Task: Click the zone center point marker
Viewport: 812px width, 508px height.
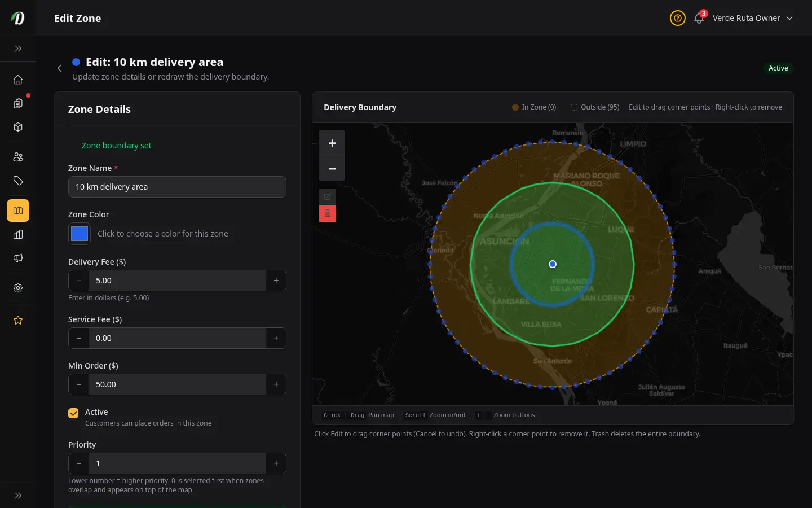Action: 553,264
